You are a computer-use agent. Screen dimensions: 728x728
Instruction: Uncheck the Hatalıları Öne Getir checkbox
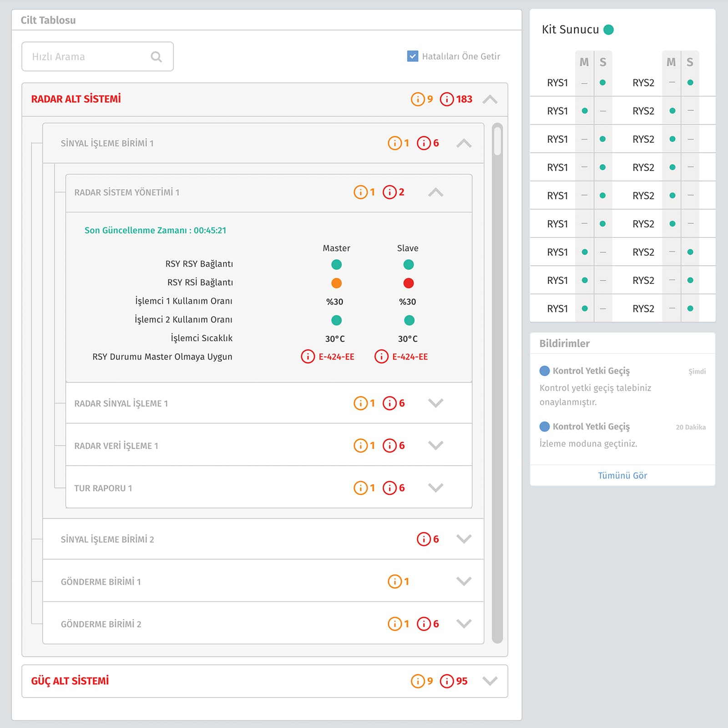click(412, 56)
